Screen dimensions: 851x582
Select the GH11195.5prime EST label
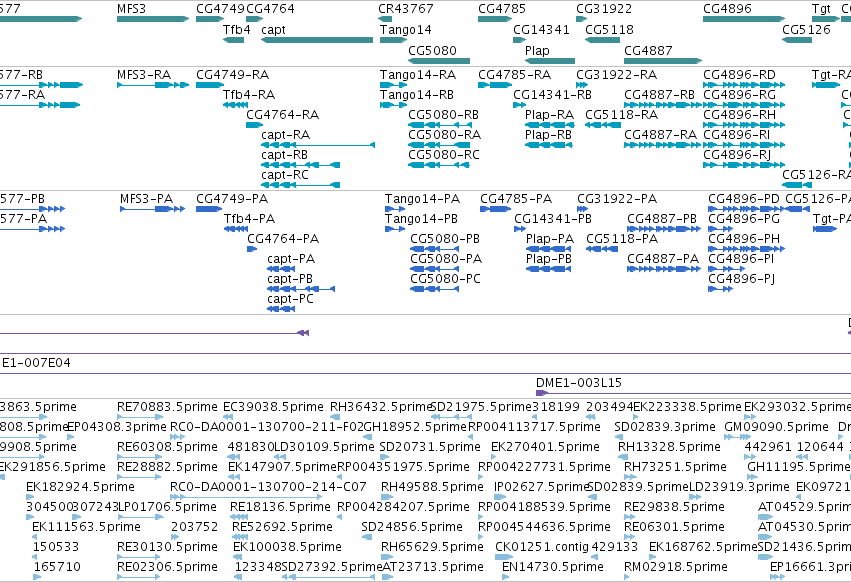click(798, 466)
